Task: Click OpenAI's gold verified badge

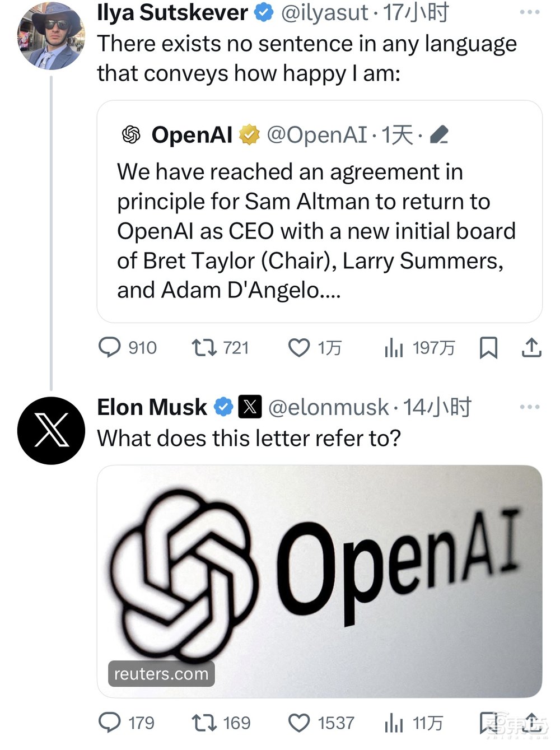Action: (x=250, y=134)
